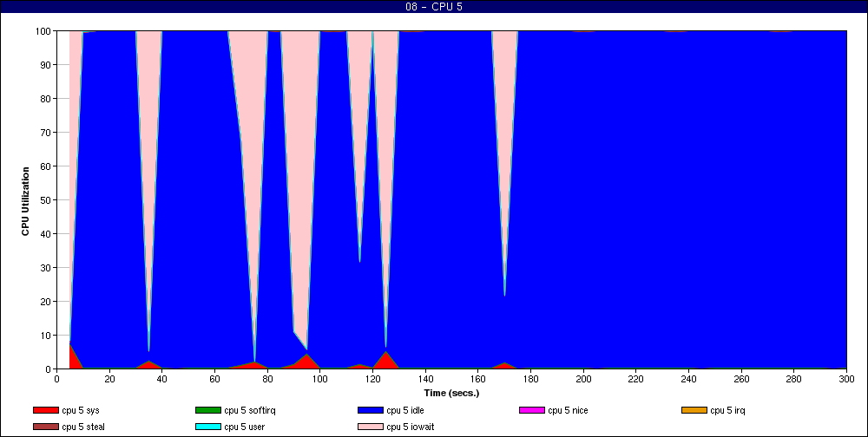Select the 'cpu 5 steal' legend label

tap(83, 427)
